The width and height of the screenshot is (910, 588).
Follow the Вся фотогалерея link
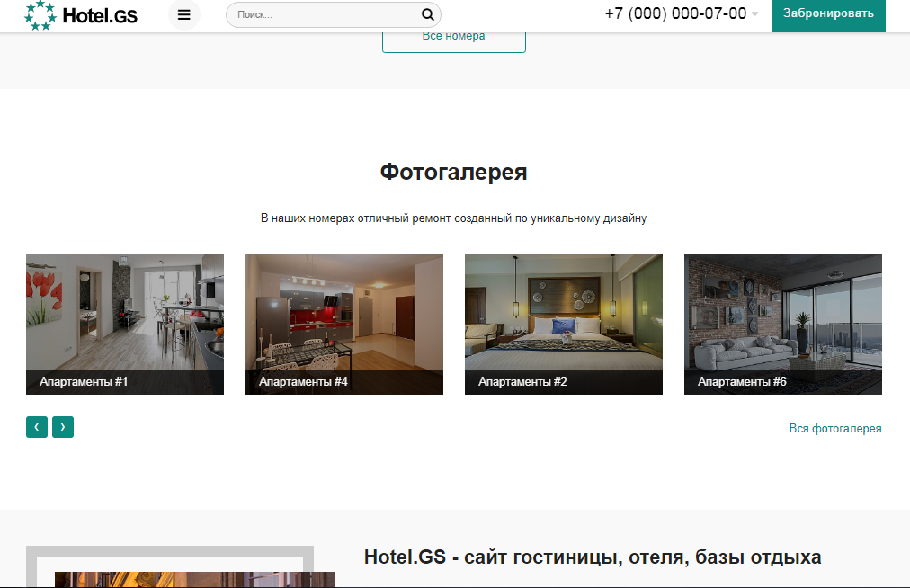834,429
